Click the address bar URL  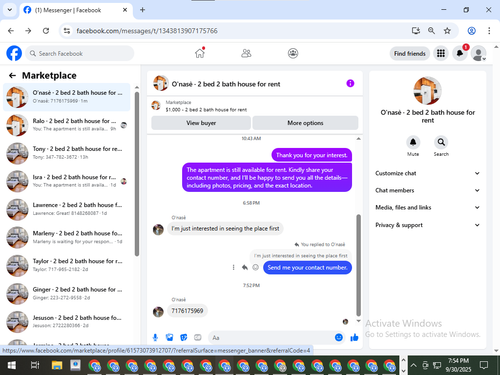147,31
